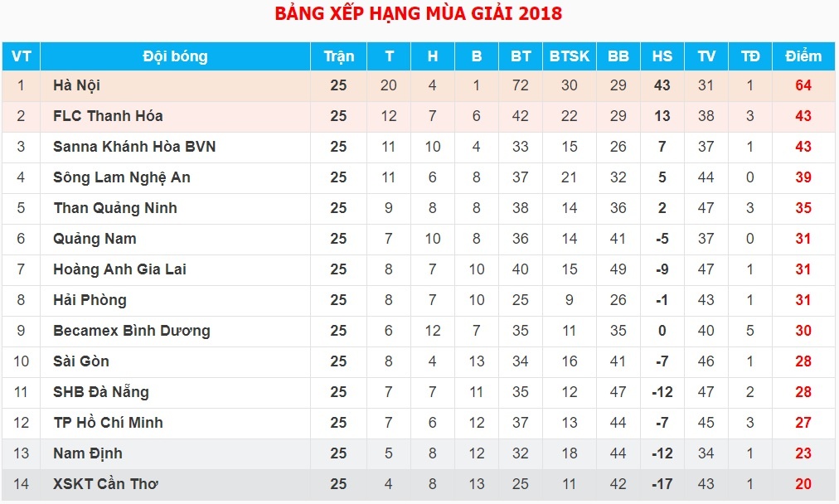Image resolution: width=839 pixels, height=504 pixels.
Task: Click the Đội bóng column header
Action: [175, 56]
